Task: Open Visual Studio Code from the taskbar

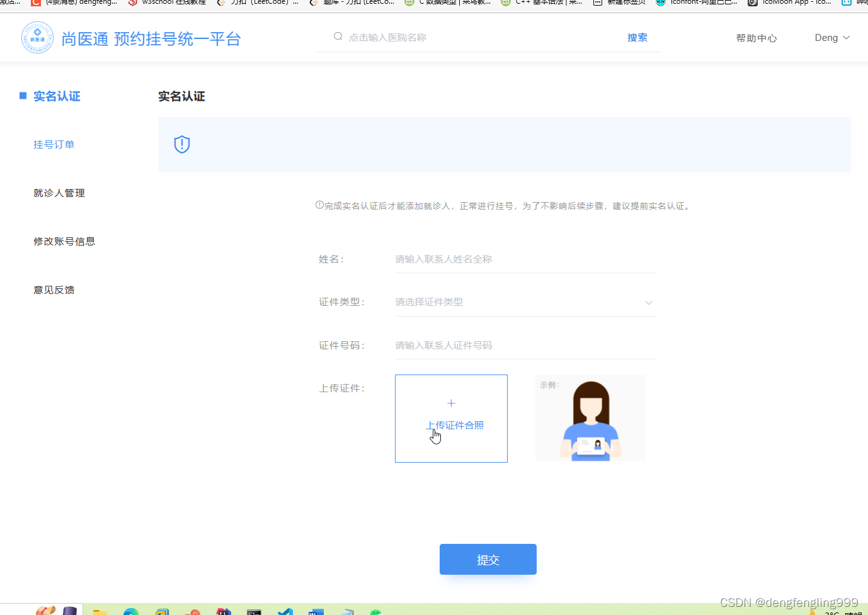Action: (x=285, y=611)
